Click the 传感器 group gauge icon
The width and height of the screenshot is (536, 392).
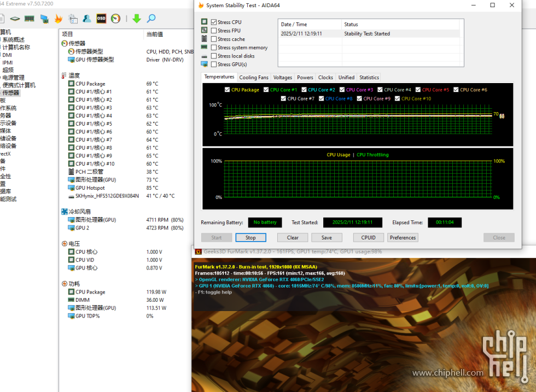[65, 43]
